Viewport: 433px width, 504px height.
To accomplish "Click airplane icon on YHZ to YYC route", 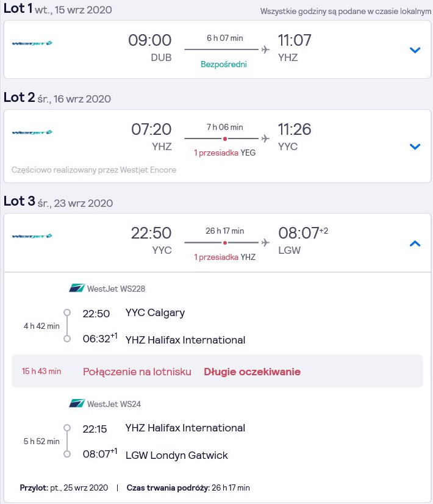I will point(265,139).
